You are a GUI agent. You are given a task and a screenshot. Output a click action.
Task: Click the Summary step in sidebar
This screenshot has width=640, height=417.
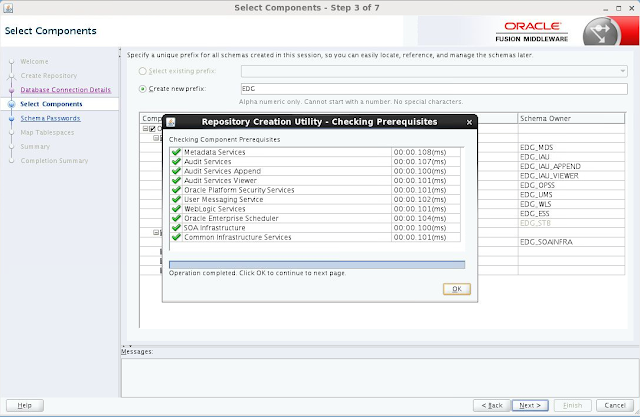pos(35,146)
